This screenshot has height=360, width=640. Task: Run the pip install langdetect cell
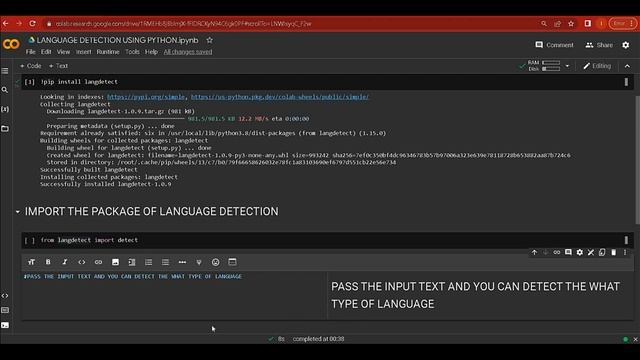click(x=29, y=82)
